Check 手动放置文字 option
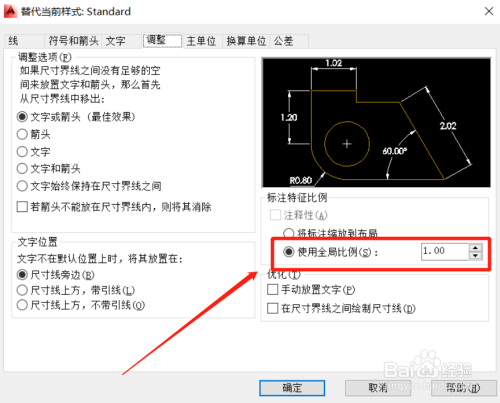 click(x=311, y=289)
